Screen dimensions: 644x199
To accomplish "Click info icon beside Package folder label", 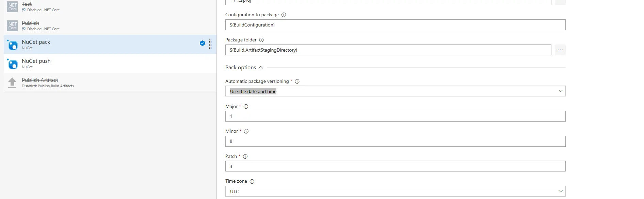I will [x=261, y=40].
